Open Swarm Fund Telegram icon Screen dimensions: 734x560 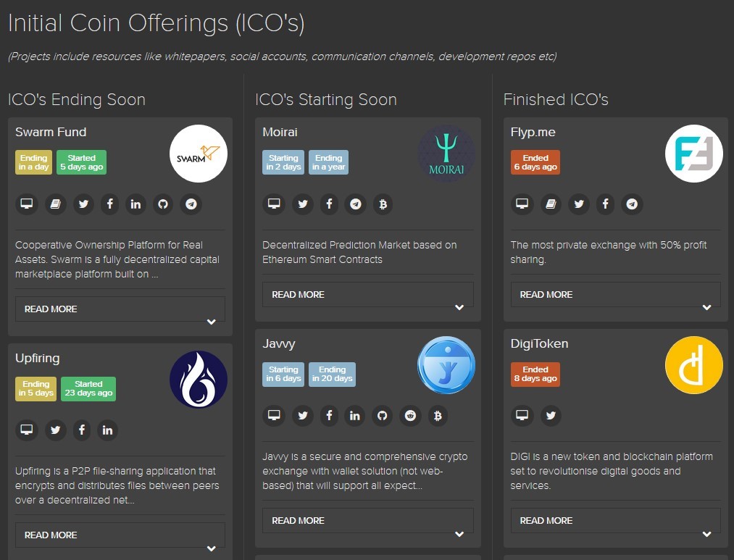[191, 204]
